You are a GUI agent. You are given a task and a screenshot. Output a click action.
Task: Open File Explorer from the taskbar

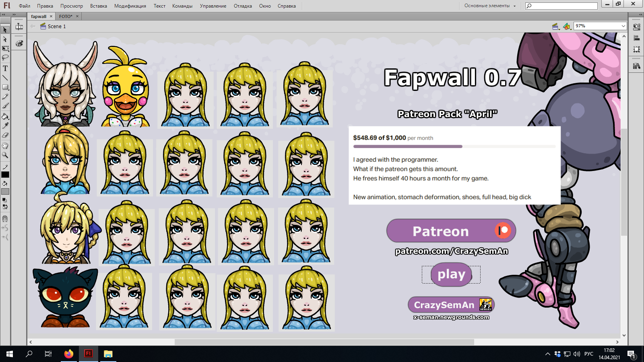108,354
